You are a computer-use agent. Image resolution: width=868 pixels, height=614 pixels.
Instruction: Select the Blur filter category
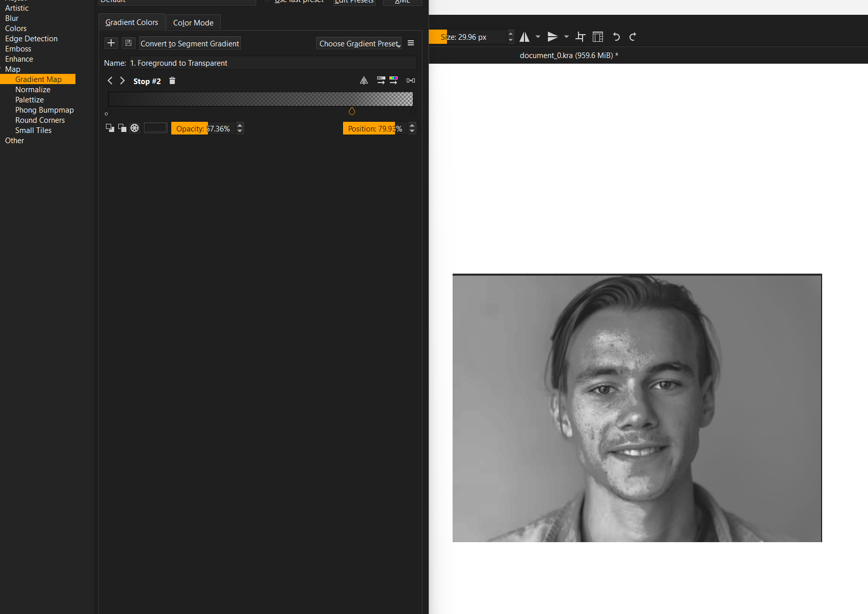tap(12, 18)
